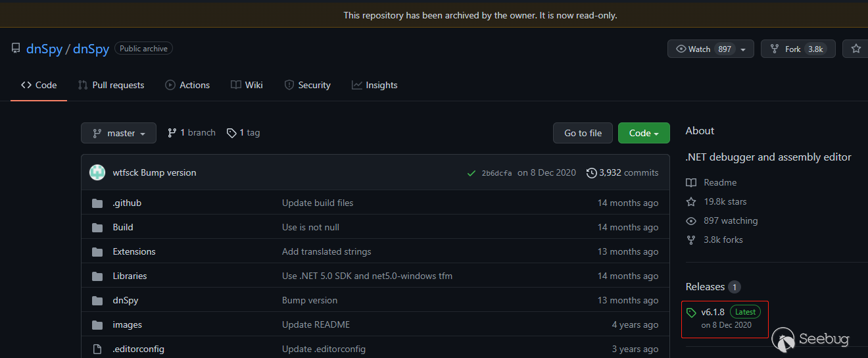Star the repository with the star button
This screenshot has width=868, height=358.
(x=856, y=49)
